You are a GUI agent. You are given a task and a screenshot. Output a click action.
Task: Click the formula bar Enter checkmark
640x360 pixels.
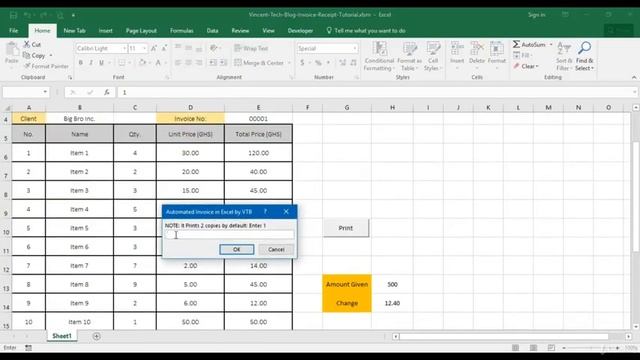pos(90,92)
